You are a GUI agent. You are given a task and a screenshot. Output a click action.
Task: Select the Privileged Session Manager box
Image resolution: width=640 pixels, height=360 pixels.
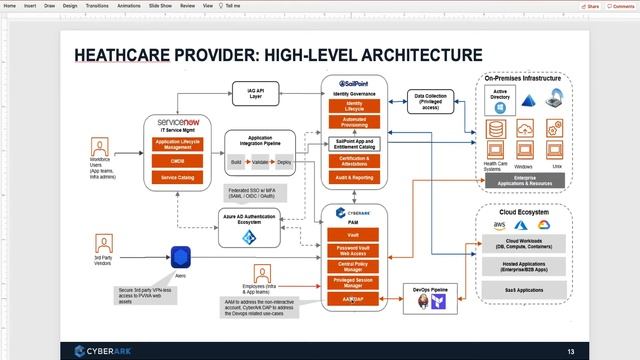(x=353, y=282)
